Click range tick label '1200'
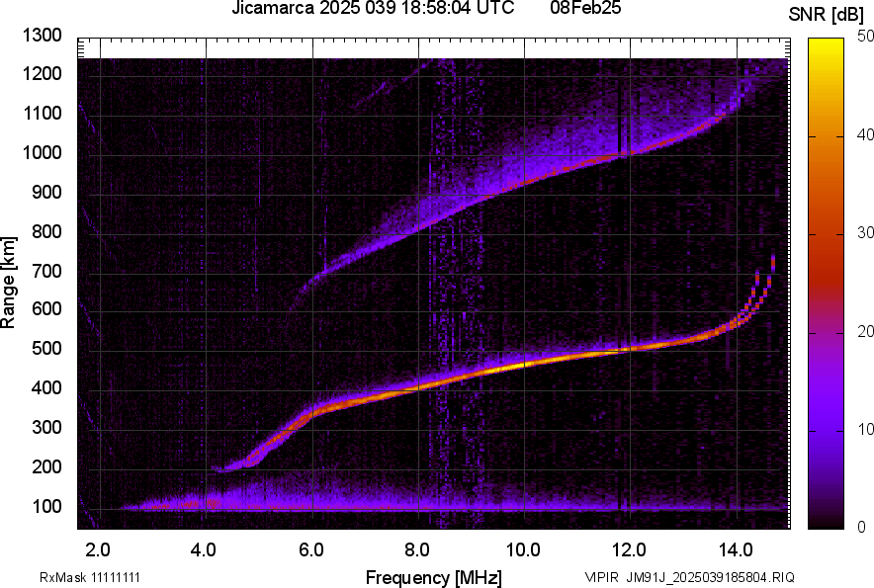 click(x=42, y=74)
